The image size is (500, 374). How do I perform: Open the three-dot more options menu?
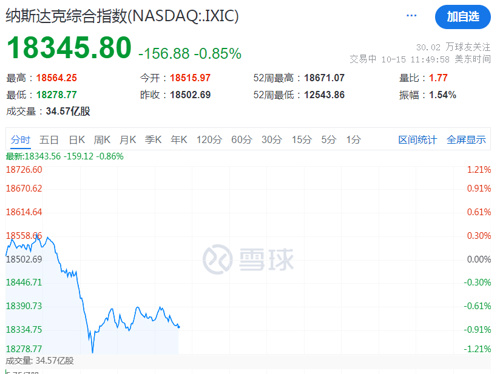coord(411,16)
